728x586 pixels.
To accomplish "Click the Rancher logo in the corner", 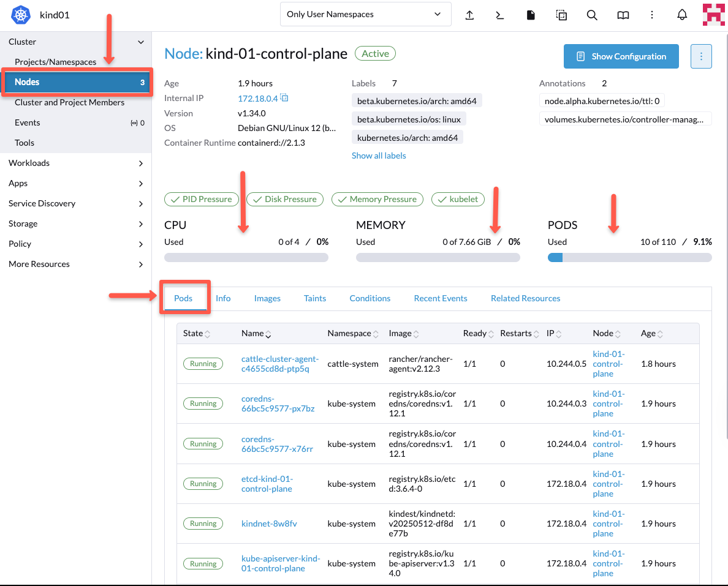I will click(x=713, y=14).
